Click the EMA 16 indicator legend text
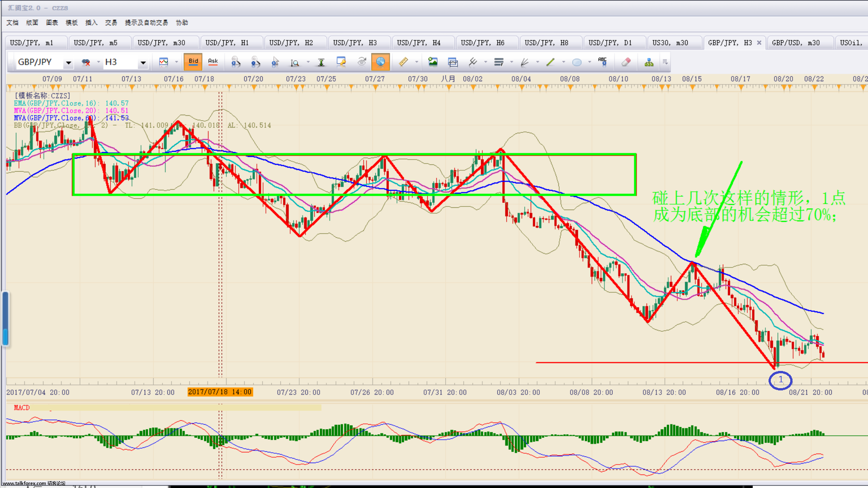Screen dimensions: 868x488 (x=71, y=103)
